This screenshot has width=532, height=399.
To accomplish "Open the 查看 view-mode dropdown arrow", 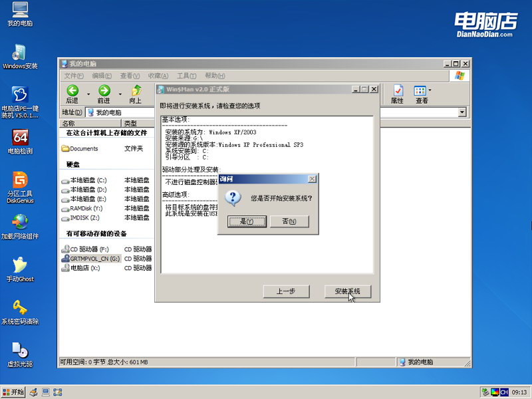I will (x=431, y=90).
